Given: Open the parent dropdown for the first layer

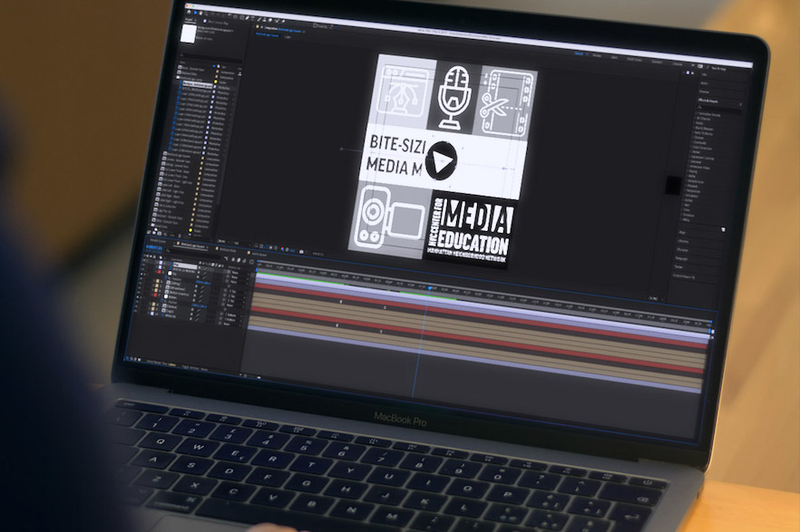Looking at the screenshot, I should pos(239,273).
